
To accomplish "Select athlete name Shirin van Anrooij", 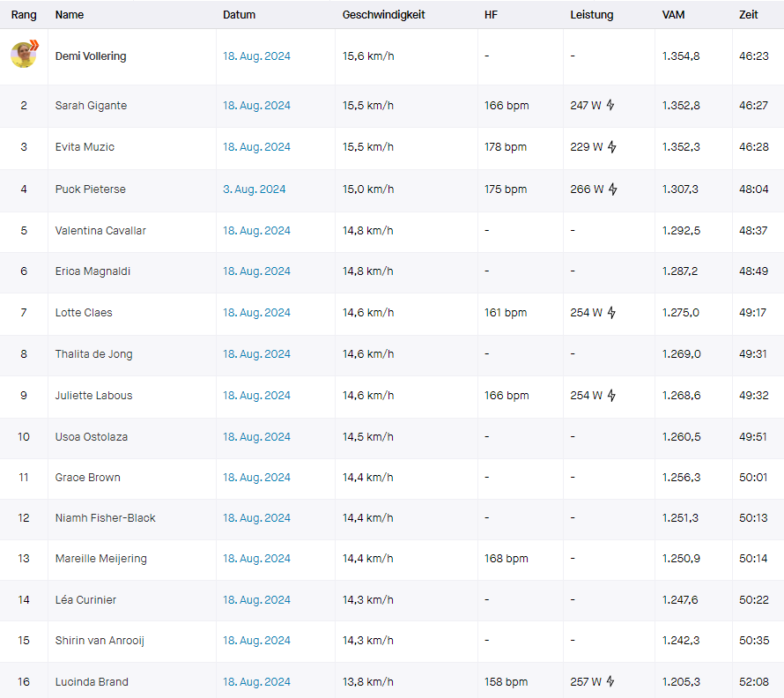I will [x=100, y=641].
